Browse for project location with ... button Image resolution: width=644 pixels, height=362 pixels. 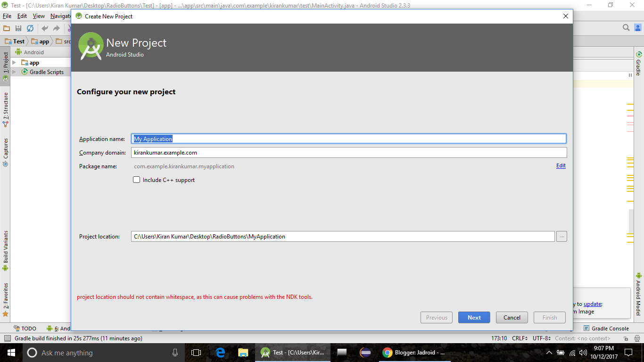pos(561,236)
